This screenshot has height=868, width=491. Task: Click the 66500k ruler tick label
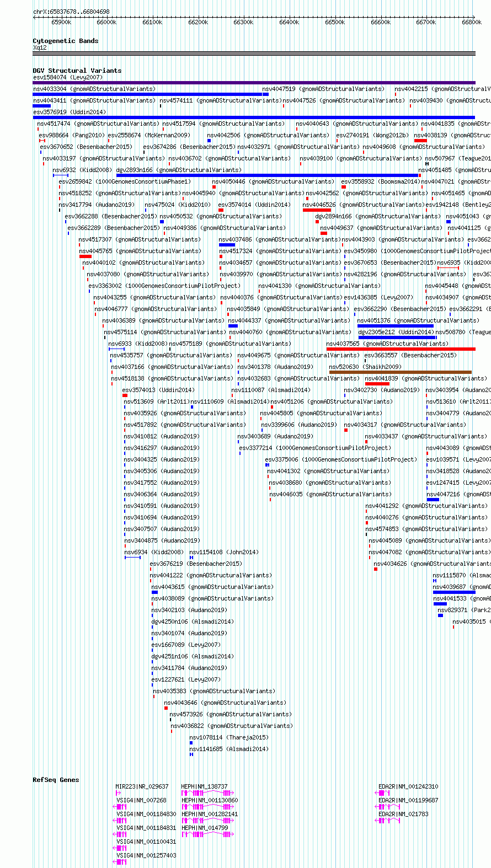[x=334, y=22]
